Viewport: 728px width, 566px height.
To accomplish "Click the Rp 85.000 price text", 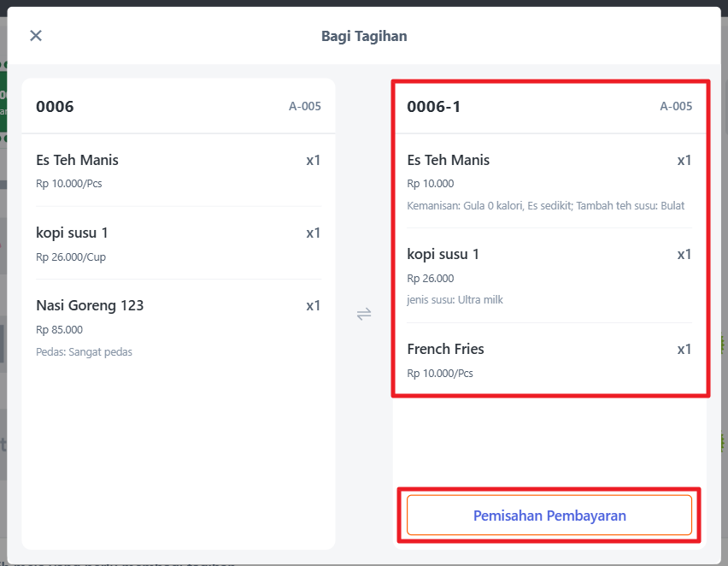I will 59,329.
